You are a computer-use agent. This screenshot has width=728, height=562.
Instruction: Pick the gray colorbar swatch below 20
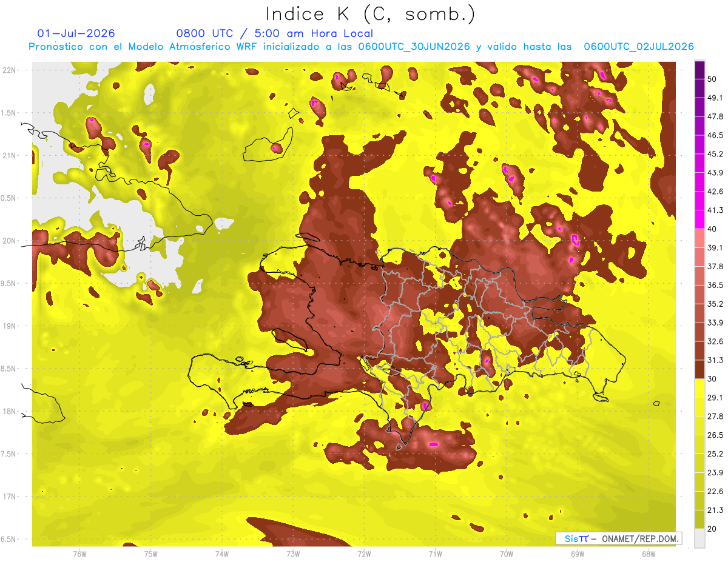click(699, 538)
